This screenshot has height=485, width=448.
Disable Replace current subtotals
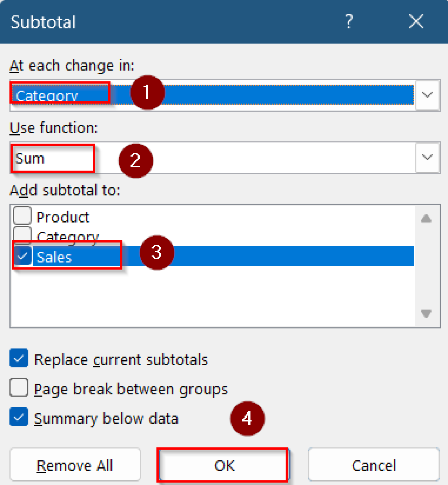pyautogui.click(x=18, y=358)
